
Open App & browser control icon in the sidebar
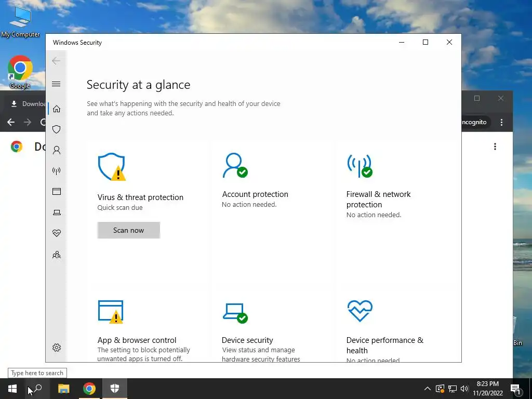[57, 191]
